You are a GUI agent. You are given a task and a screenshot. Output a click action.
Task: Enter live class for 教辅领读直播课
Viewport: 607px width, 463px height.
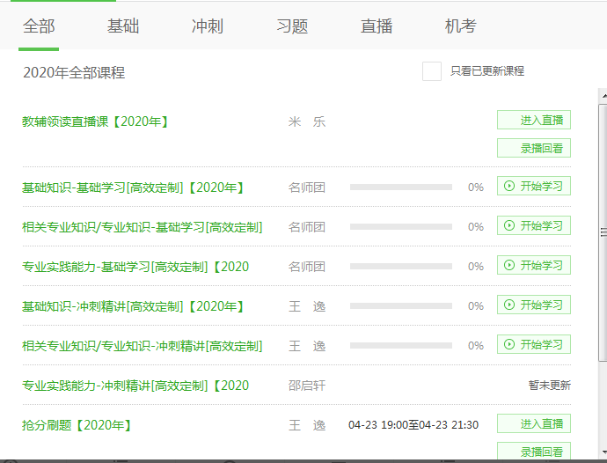pos(534,120)
